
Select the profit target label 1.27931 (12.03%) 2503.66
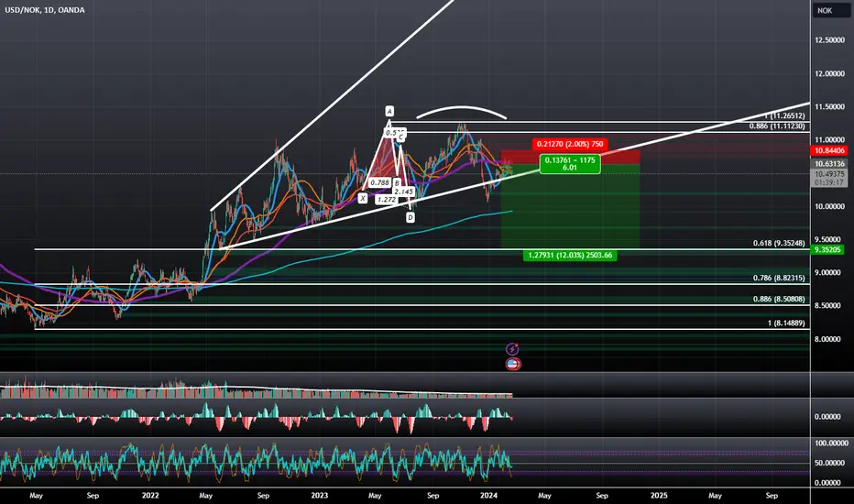tap(570, 255)
